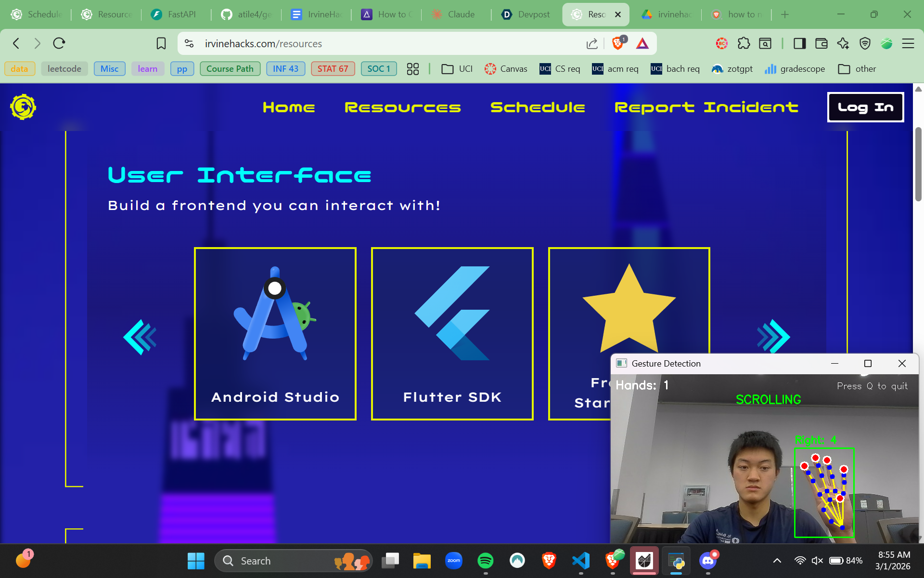Expand the other bookmarks folder
The width and height of the screenshot is (924, 578).
coord(857,69)
